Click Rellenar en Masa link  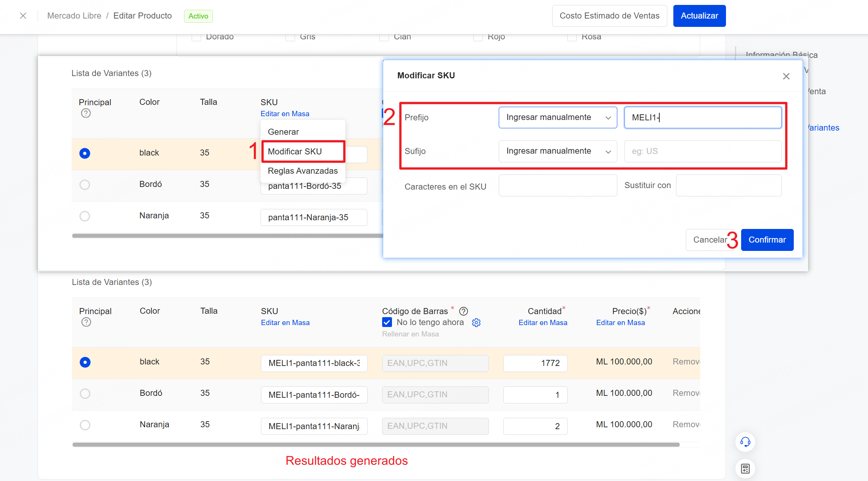[411, 334]
